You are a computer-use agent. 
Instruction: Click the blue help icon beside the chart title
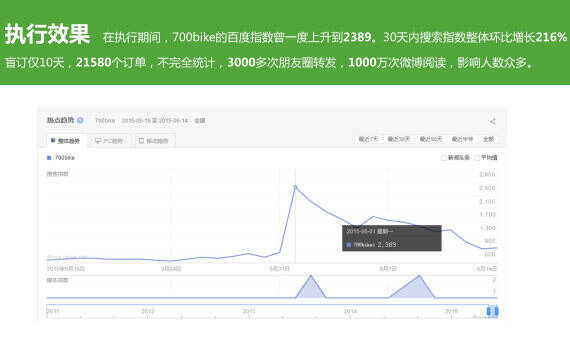point(80,120)
